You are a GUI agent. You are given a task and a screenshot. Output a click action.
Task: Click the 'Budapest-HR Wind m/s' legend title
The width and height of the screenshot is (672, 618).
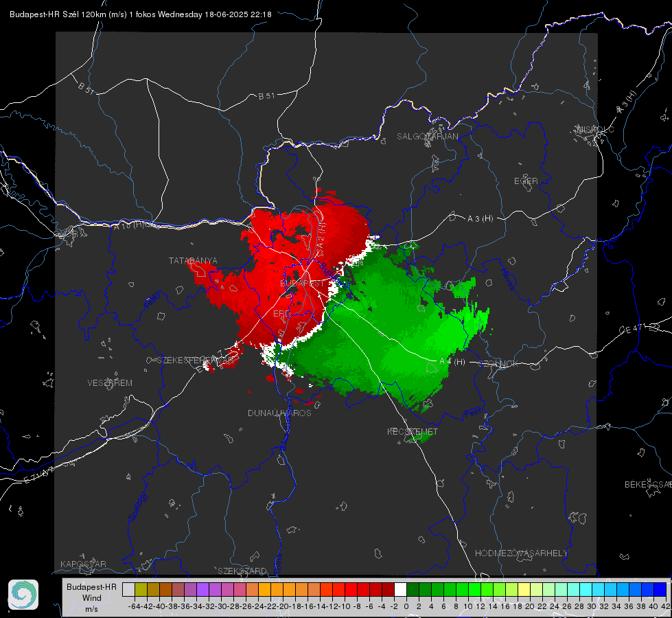pyautogui.click(x=92, y=598)
